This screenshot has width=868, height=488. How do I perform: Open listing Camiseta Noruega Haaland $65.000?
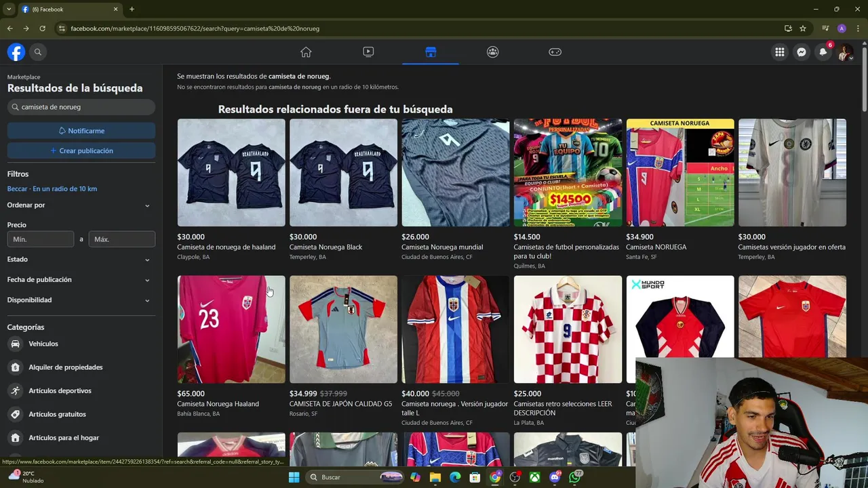click(231, 346)
